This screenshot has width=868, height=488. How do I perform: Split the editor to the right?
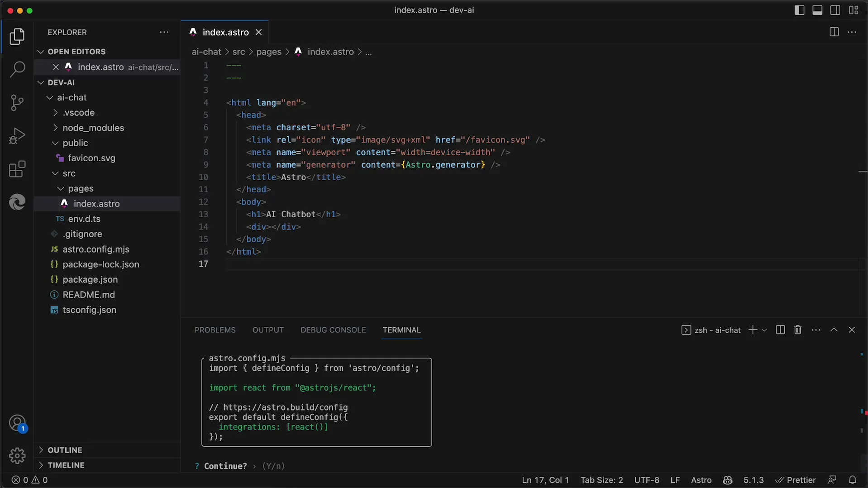click(x=834, y=32)
